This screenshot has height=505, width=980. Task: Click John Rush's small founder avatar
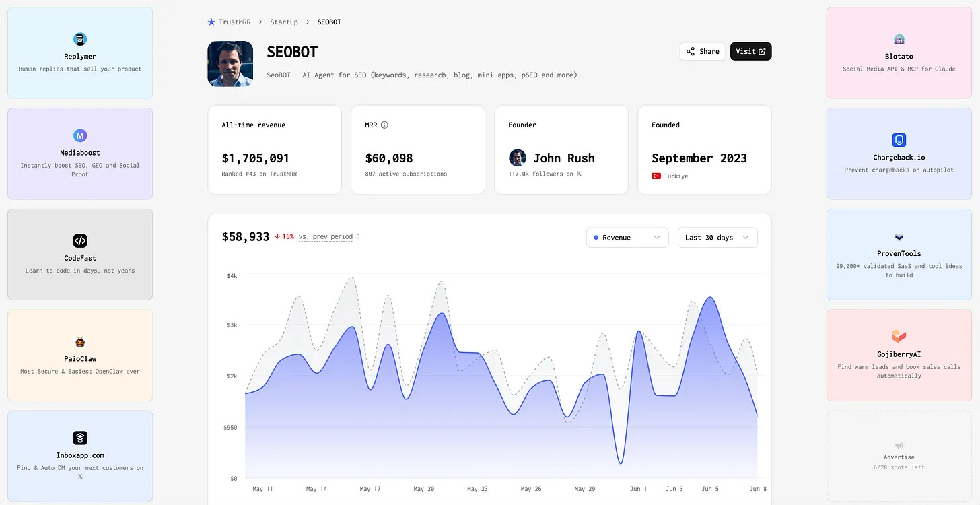518,158
